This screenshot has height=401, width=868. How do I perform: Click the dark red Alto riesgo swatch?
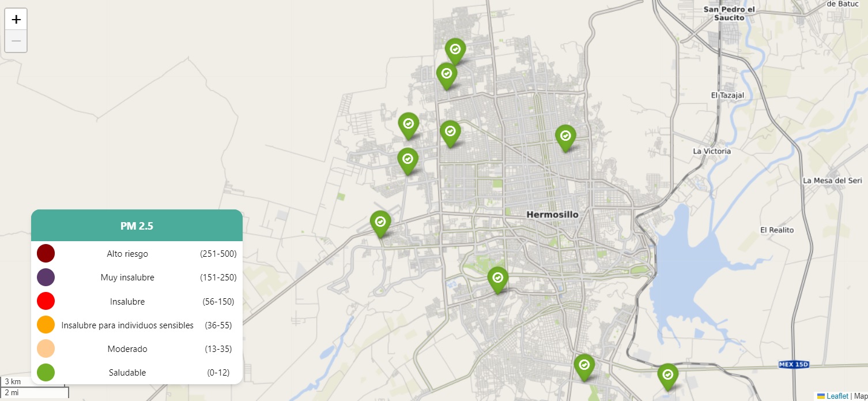46,253
